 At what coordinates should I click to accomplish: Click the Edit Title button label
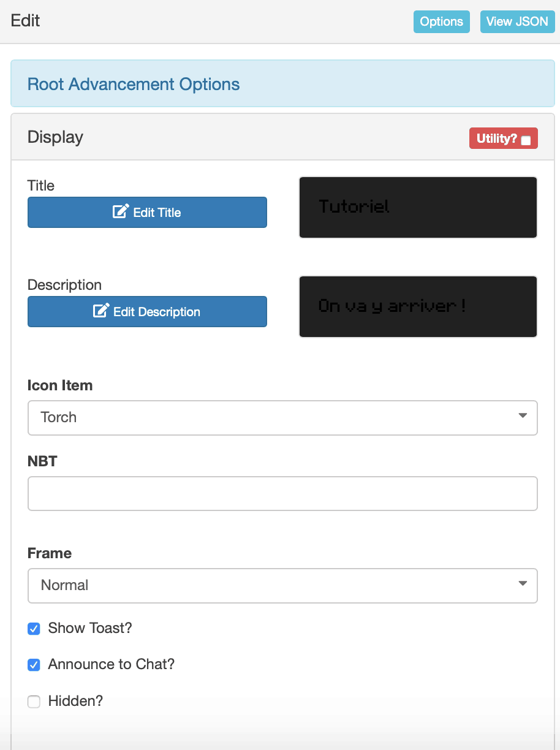[157, 213]
